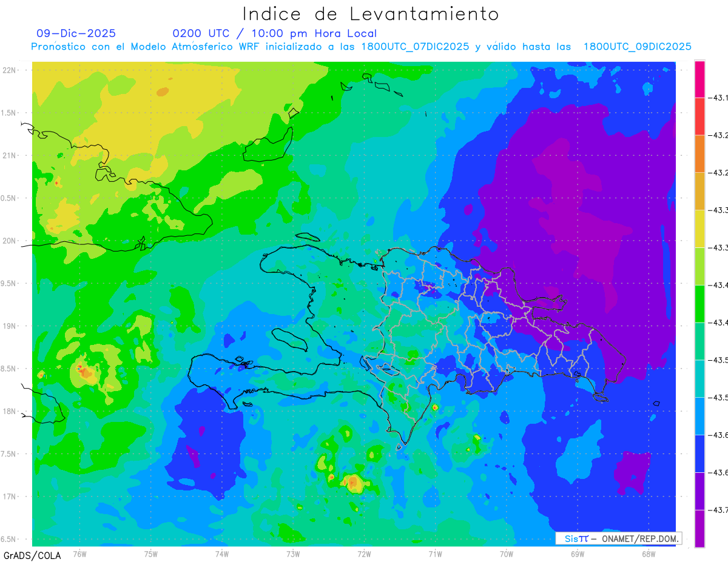Click the '18N' latitude label
The image size is (728, 562).
click(x=10, y=411)
